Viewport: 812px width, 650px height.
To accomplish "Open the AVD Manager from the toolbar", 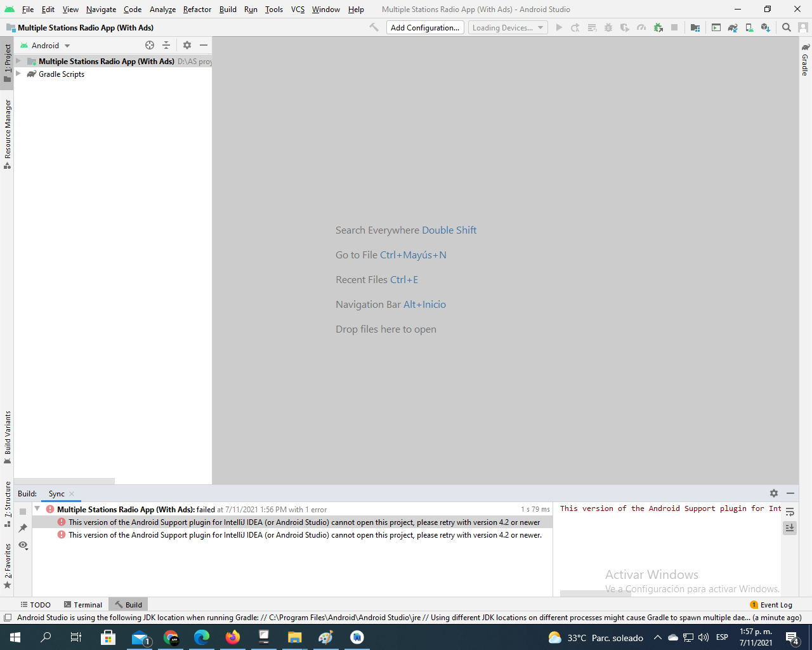I will [749, 28].
